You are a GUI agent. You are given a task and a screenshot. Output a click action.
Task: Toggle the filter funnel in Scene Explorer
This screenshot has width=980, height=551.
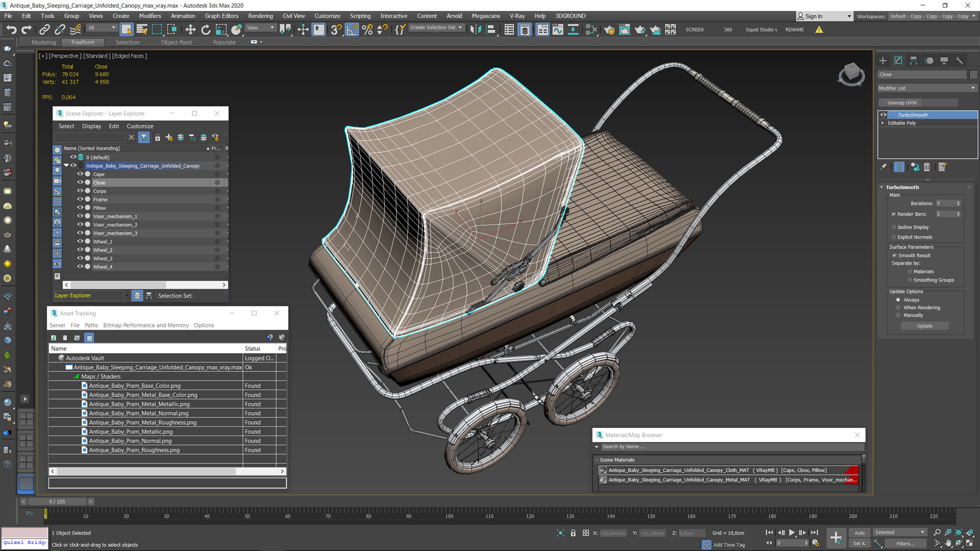click(144, 137)
